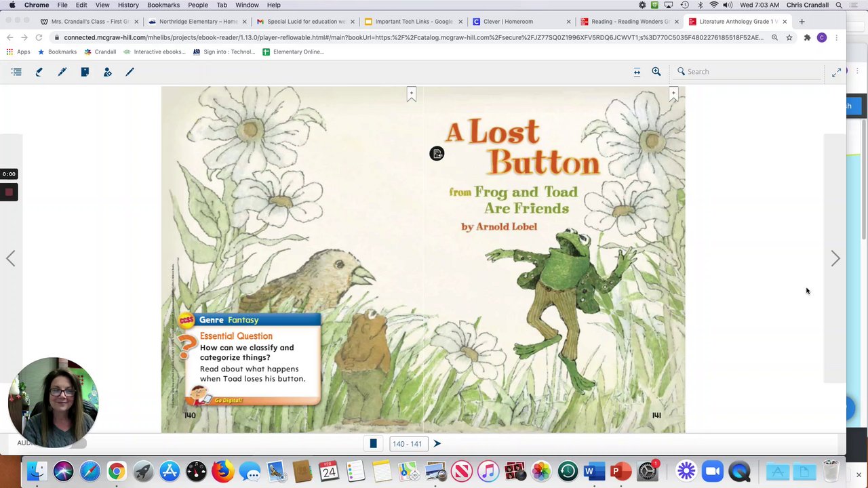Image resolution: width=868 pixels, height=488 pixels.
Task: Open Microsoft Word from the Dock
Action: pyautogui.click(x=594, y=471)
